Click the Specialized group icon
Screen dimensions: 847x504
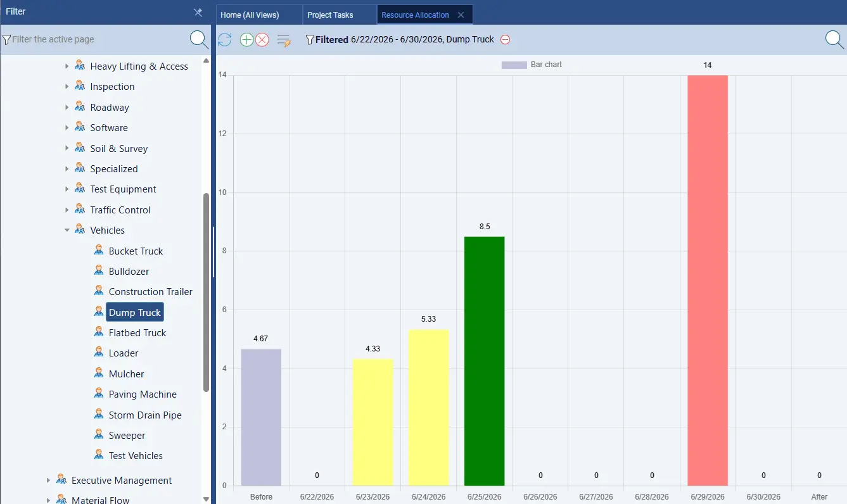coord(80,168)
